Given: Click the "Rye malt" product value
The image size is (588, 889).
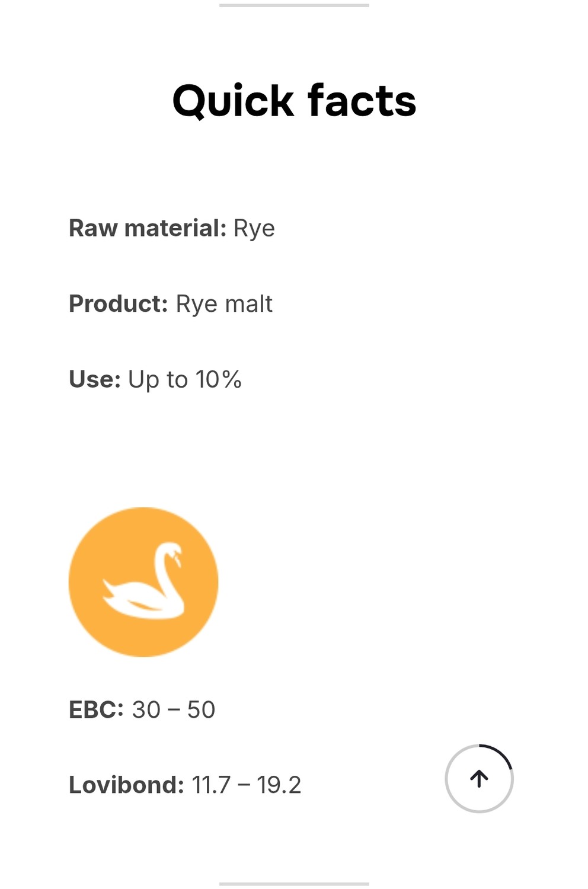Looking at the screenshot, I should pos(224,304).
